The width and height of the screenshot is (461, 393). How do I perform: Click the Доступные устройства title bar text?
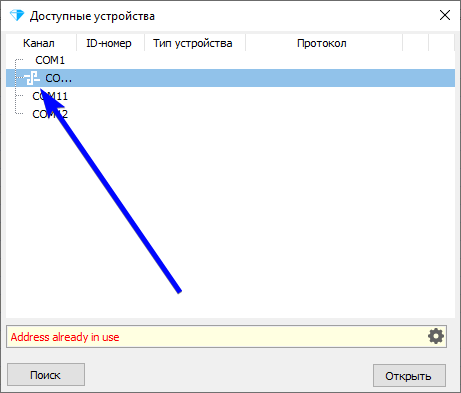click(92, 16)
